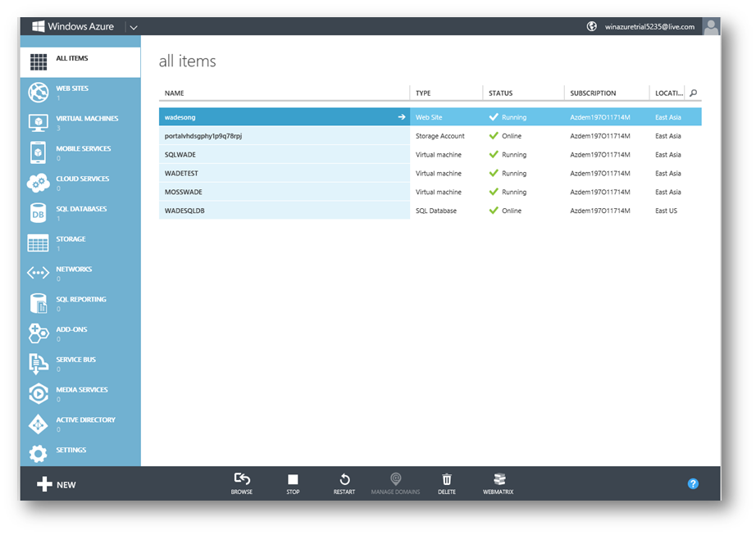This screenshot has width=756, height=535.
Task: Select the Virtual Machines monitor icon
Action: pyautogui.click(x=38, y=123)
